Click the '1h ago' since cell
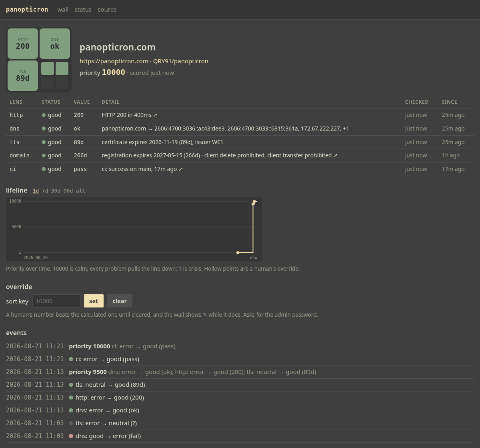This screenshot has width=480, height=448. pos(451,155)
